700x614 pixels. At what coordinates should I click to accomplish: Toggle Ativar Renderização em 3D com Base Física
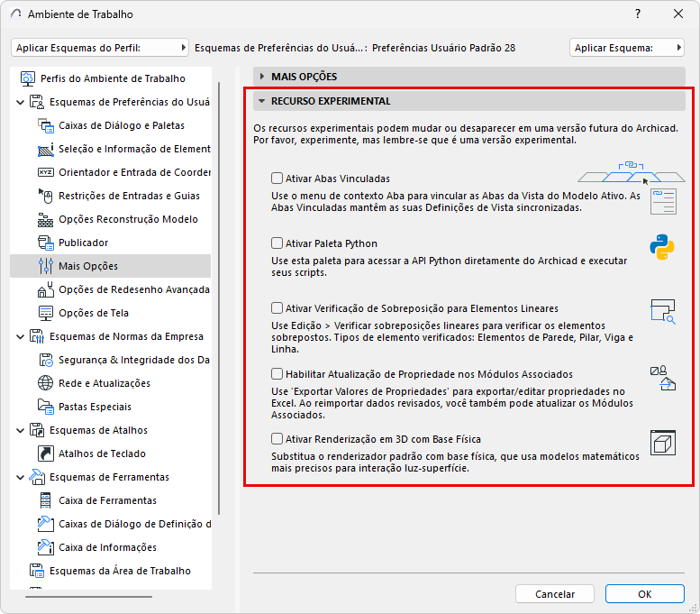point(277,439)
